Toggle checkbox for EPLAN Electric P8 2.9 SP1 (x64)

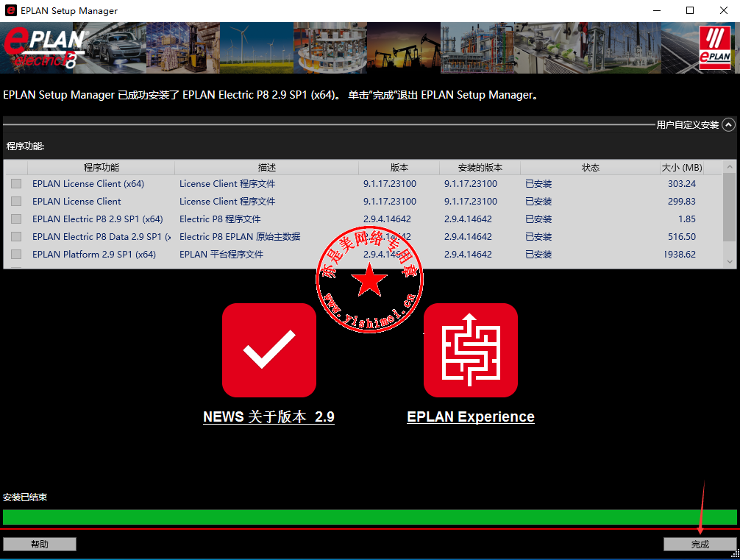pyautogui.click(x=16, y=219)
